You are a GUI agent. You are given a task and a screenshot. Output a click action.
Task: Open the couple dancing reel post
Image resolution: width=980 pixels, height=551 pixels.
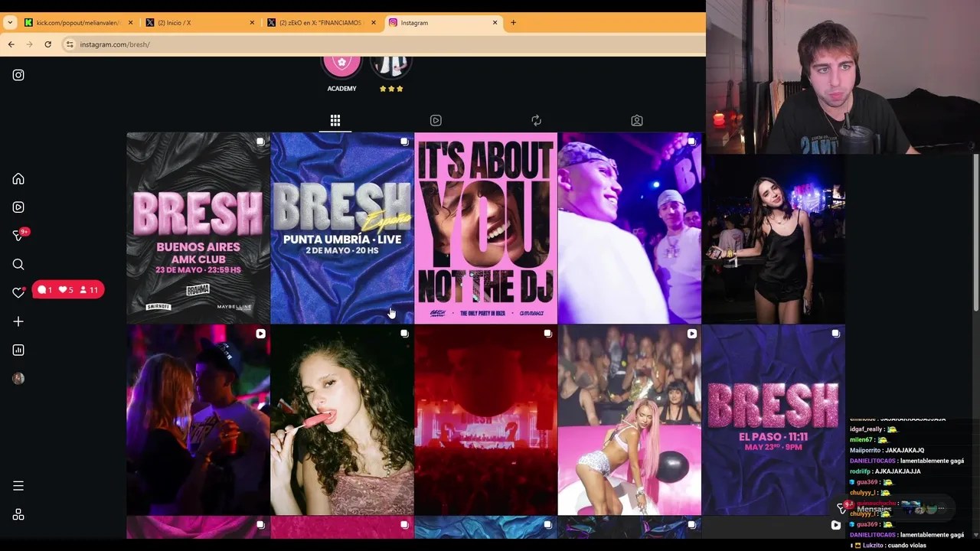pyautogui.click(x=198, y=420)
